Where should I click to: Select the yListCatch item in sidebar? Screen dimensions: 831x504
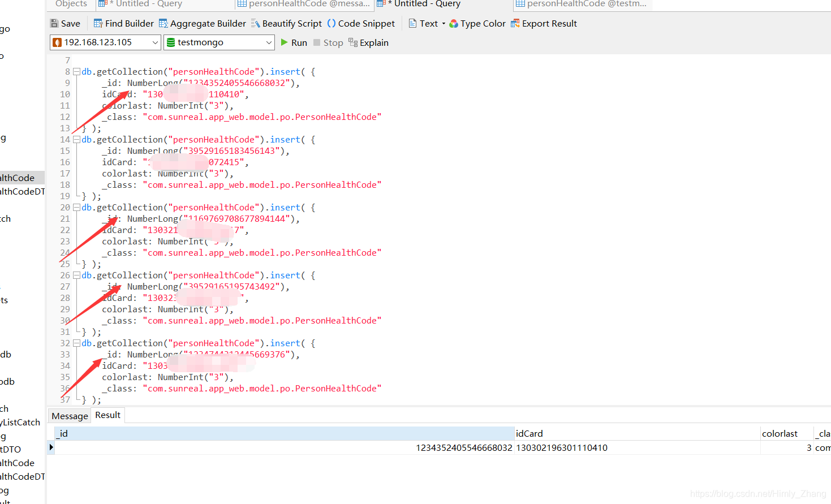[x=20, y=423]
